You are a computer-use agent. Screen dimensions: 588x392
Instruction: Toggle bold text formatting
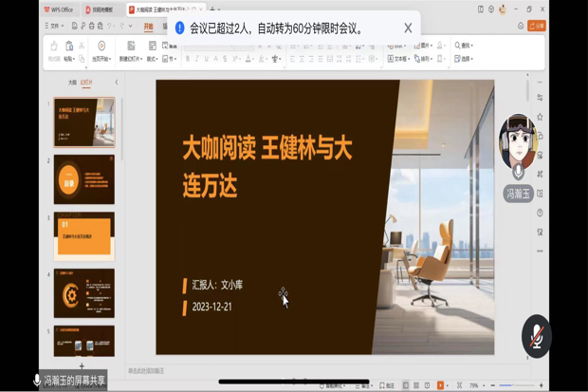[188, 59]
